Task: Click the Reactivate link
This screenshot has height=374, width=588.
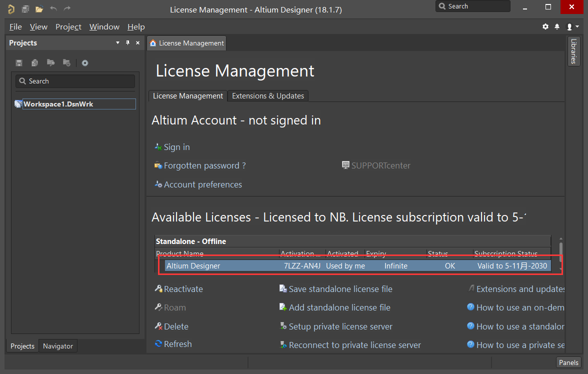Action: pos(183,289)
